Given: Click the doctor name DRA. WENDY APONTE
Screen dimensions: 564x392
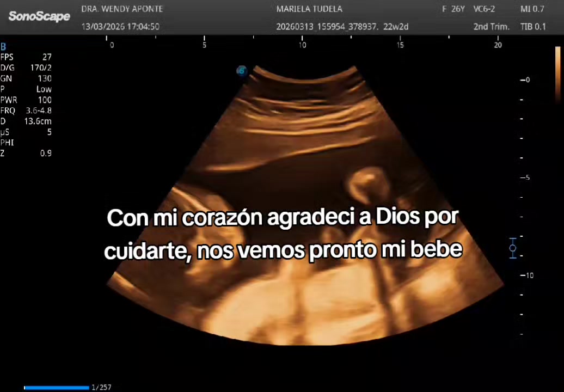Looking at the screenshot, I should point(122,9).
